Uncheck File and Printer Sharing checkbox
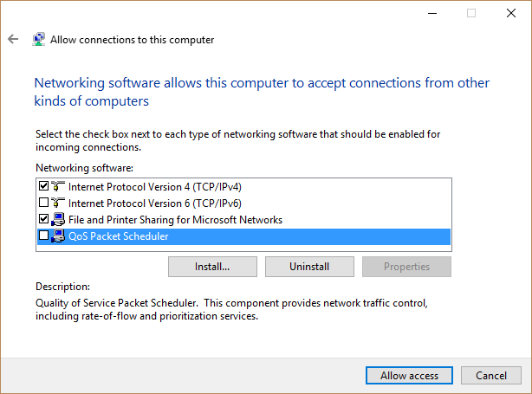Image resolution: width=532 pixels, height=394 pixels. 44,219
